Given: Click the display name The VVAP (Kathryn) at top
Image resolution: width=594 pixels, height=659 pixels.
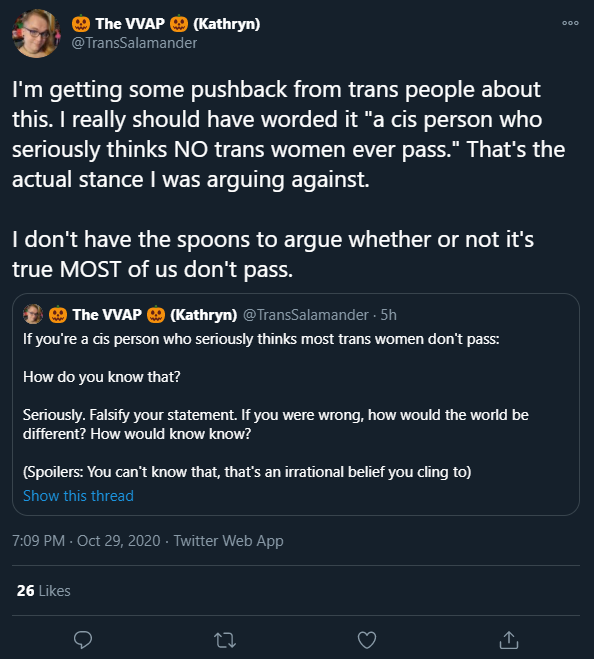Looking at the screenshot, I should pos(166,24).
